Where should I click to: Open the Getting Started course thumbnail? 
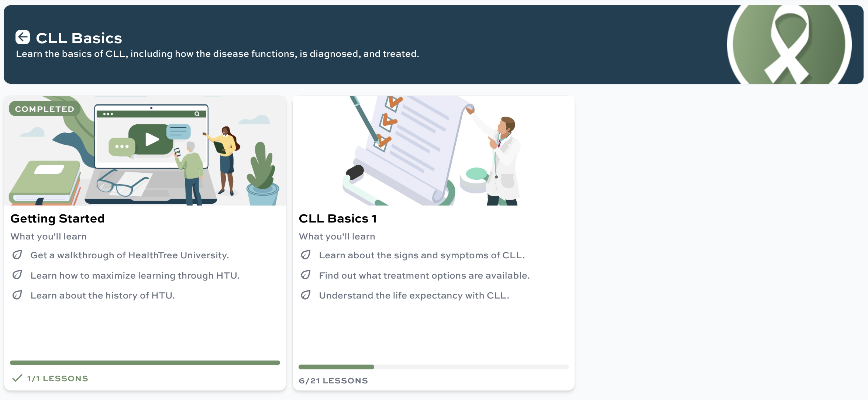click(145, 151)
